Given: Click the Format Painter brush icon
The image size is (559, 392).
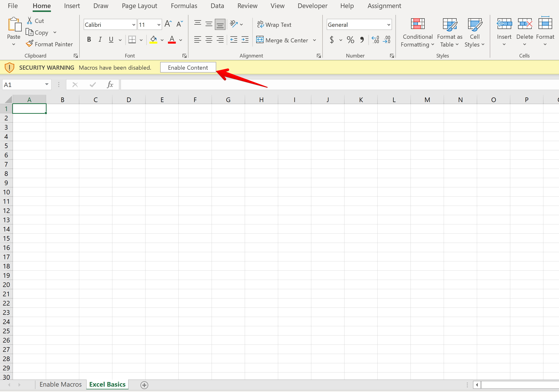Looking at the screenshot, I should click(29, 44).
